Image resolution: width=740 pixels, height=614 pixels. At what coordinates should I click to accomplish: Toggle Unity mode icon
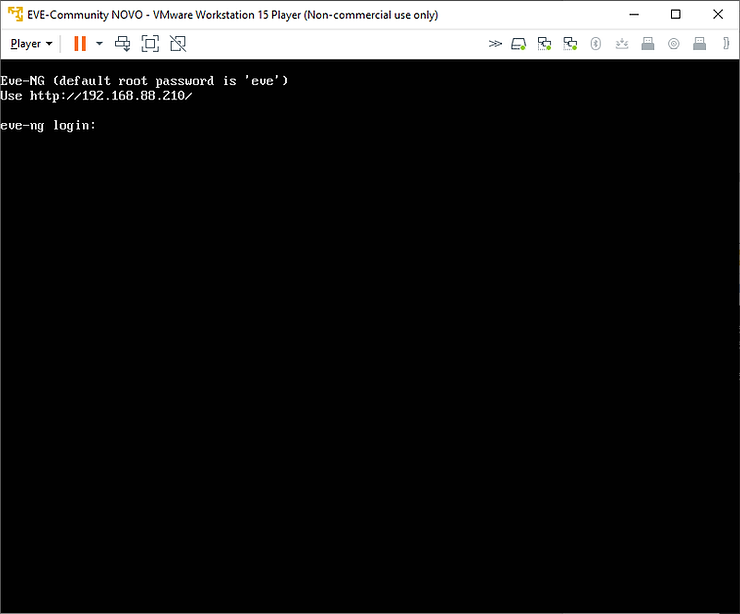coord(178,44)
